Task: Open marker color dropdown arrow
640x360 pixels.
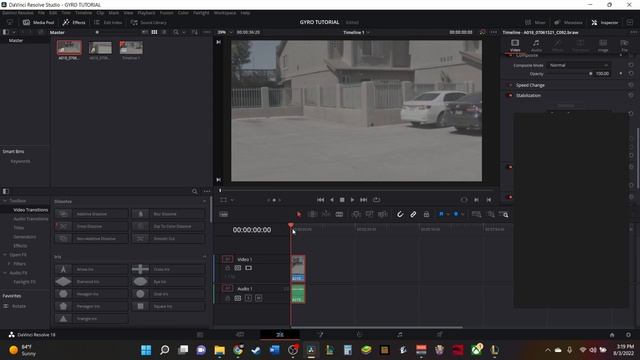Action: pos(462,214)
